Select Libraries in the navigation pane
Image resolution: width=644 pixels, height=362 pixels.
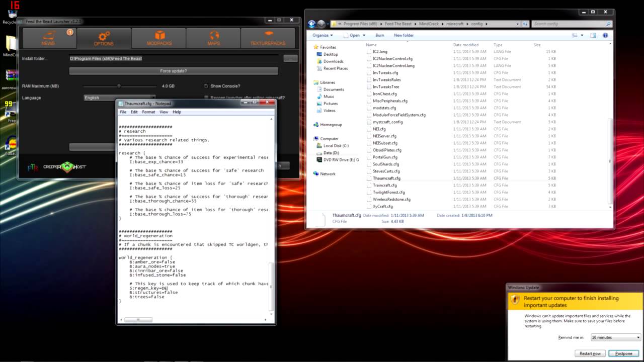(x=328, y=82)
